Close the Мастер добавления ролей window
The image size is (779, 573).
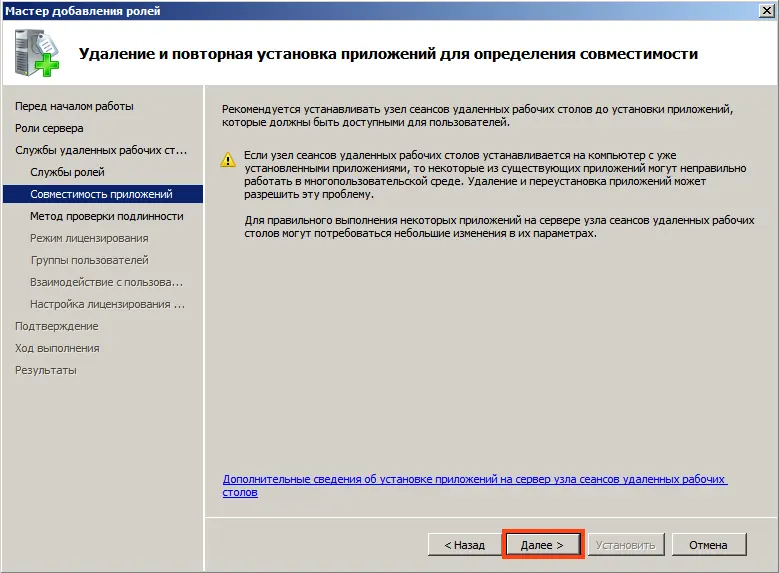pos(767,10)
